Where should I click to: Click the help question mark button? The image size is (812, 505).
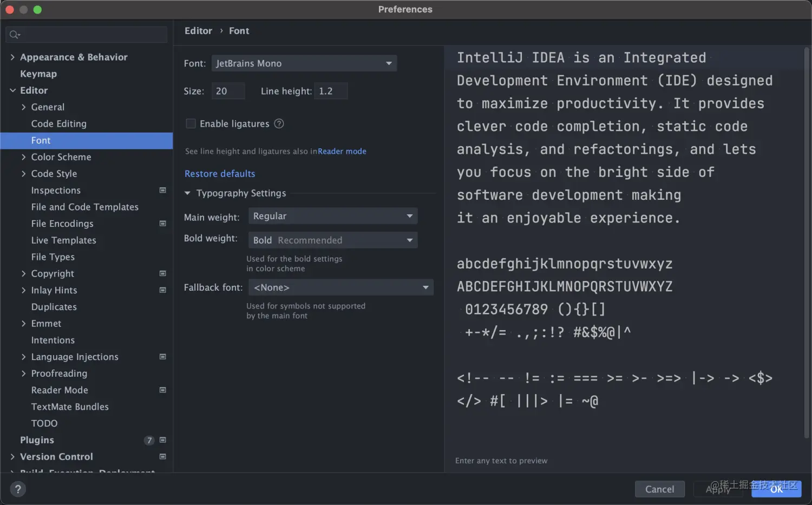pos(18,489)
